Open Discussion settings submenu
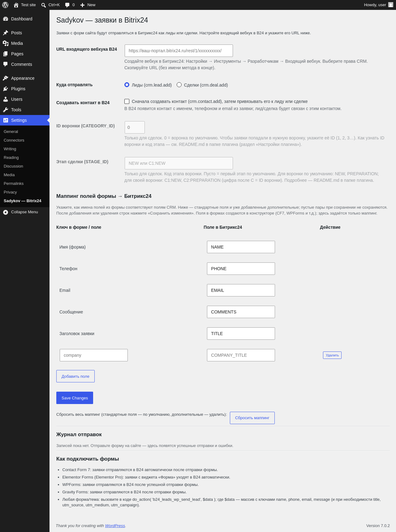This screenshot has height=532, width=396. pos(13,166)
